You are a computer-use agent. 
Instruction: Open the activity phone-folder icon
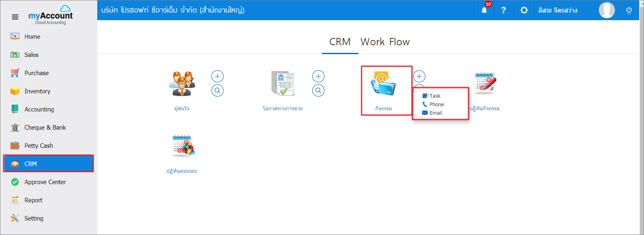(383, 84)
